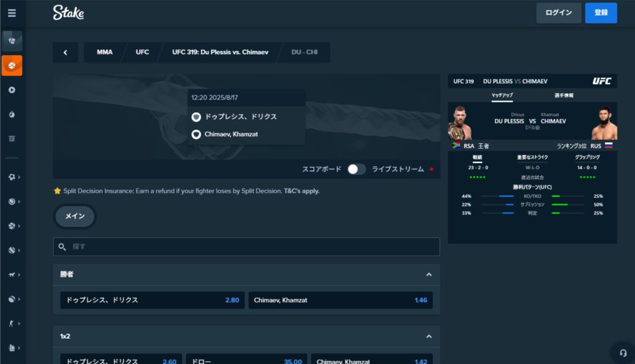Click the fighter badge beside Chimaev, Khamzat

coord(196,135)
